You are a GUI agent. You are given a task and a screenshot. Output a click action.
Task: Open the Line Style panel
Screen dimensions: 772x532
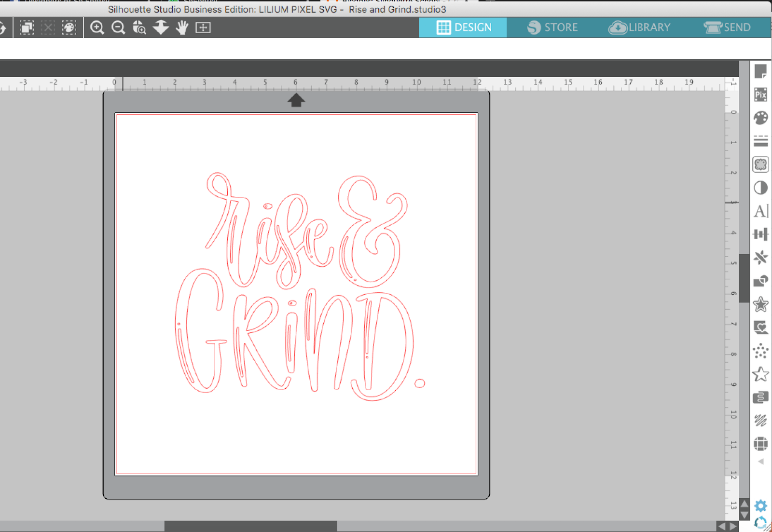(x=761, y=141)
